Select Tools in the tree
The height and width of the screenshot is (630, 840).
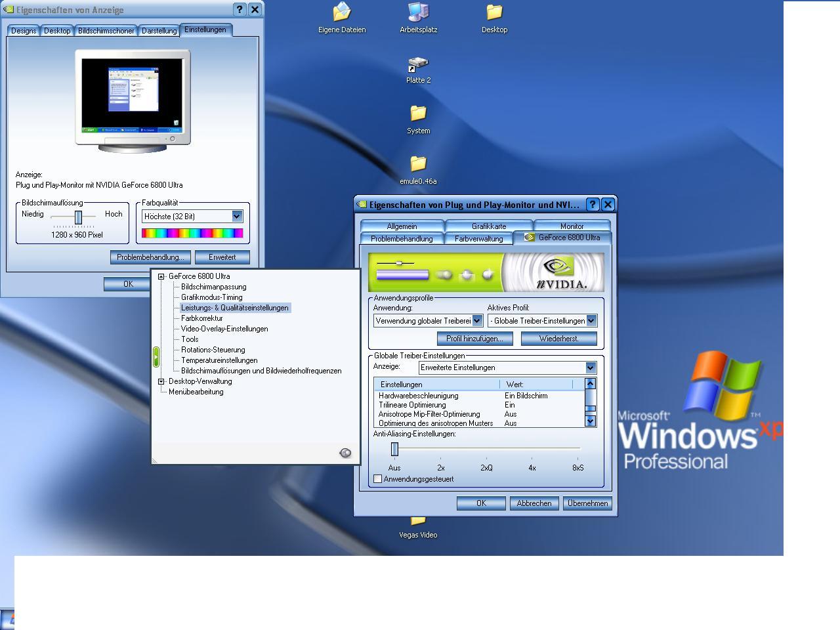click(190, 339)
